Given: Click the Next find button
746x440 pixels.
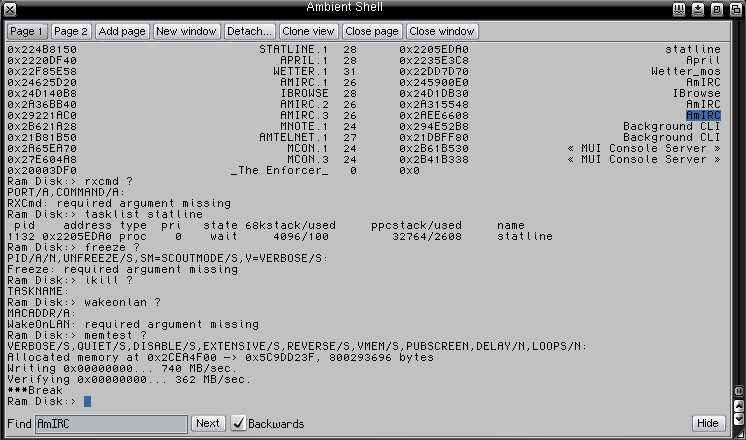Looking at the screenshot, I should (208, 423).
